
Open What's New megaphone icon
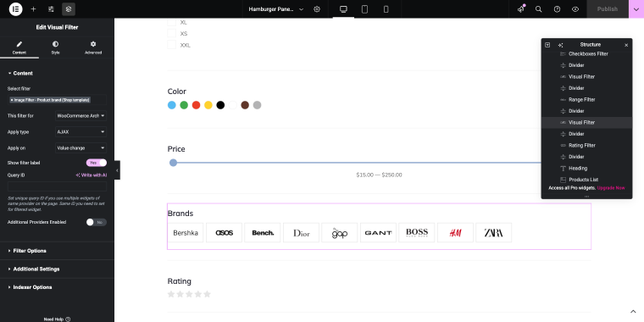pos(521,9)
